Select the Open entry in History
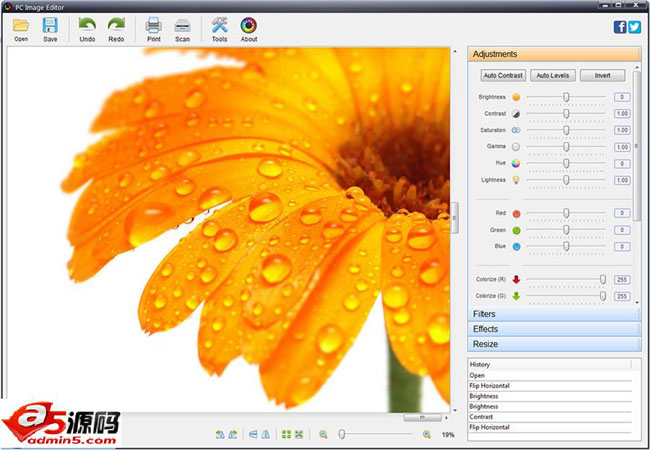Screen dimensions: 650x450 [550, 375]
